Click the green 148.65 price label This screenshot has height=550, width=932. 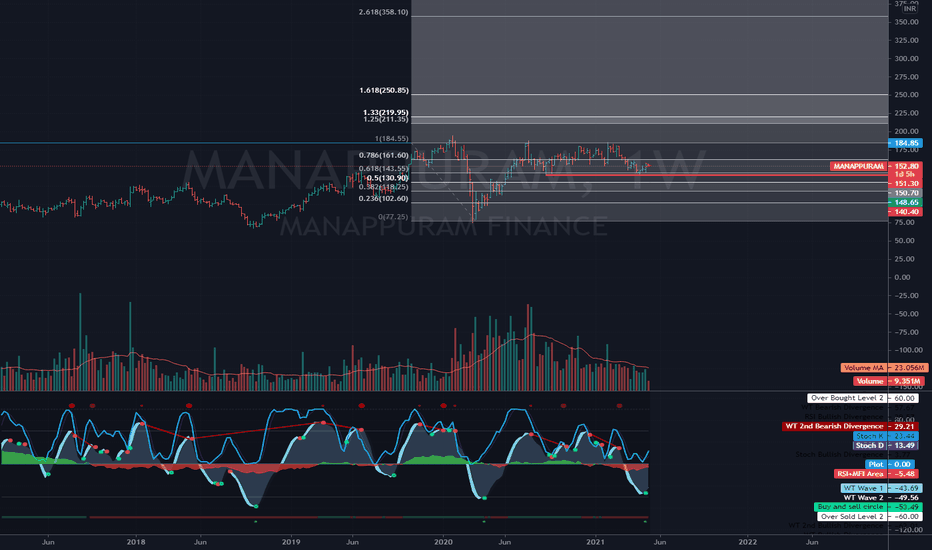(906, 203)
